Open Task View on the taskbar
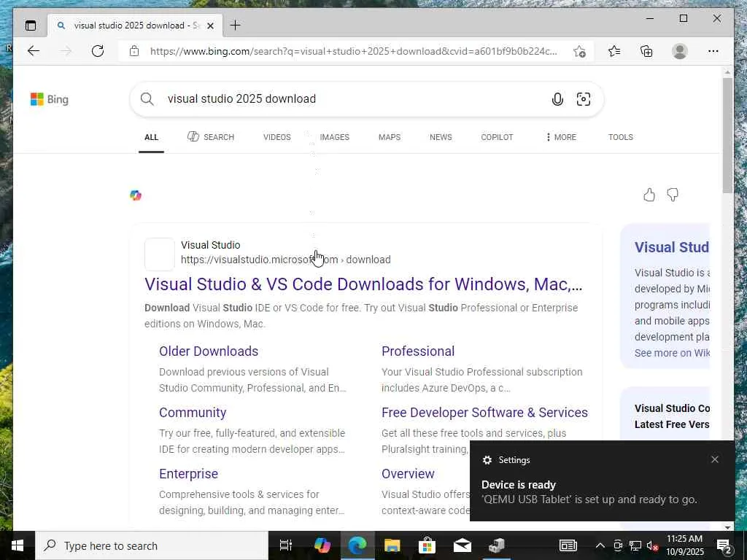This screenshot has height=560, width=747. pos(286,545)
